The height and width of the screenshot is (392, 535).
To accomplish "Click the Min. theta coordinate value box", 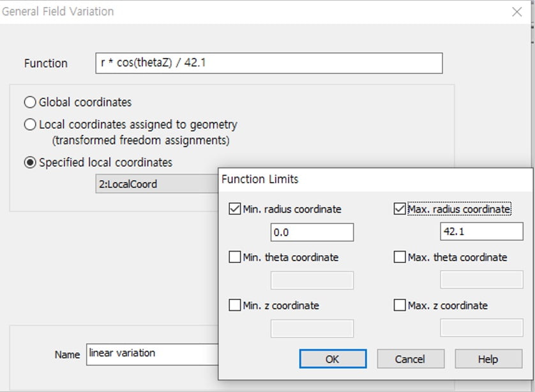I will 312,280.
